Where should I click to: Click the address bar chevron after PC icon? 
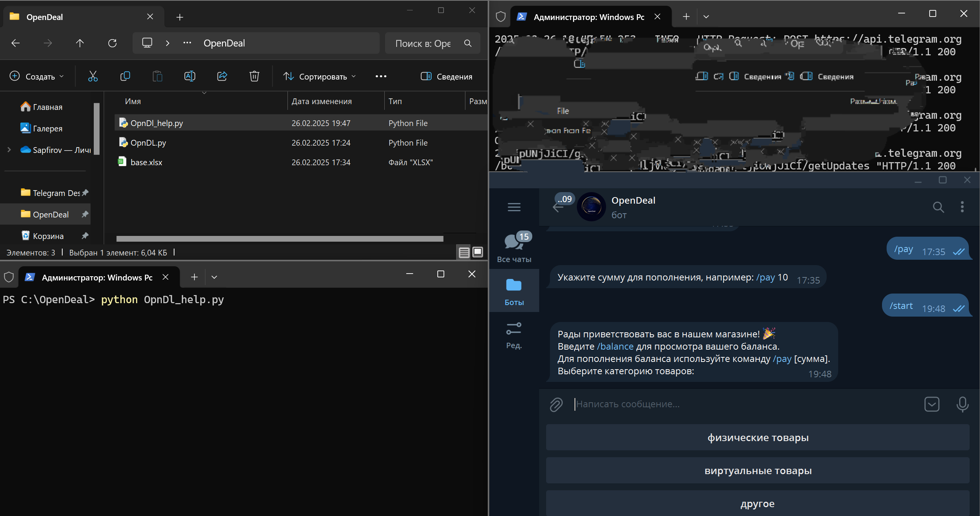click(x=168, y=43)
